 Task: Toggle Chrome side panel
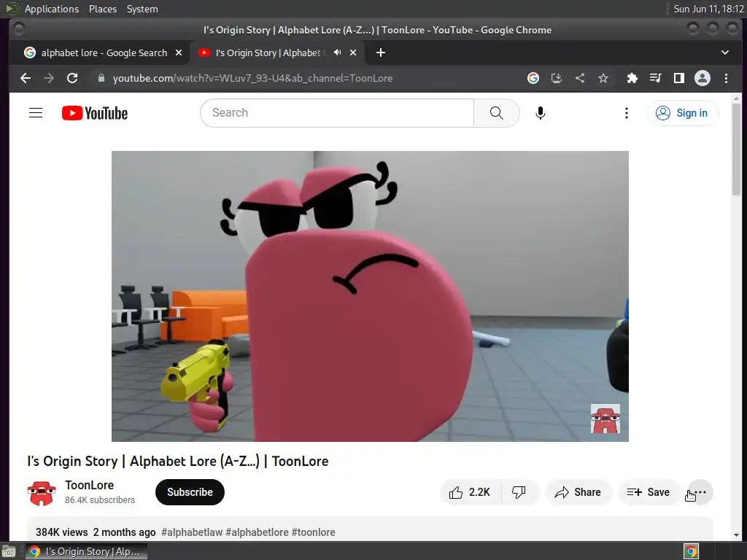[x=679, y=78]
